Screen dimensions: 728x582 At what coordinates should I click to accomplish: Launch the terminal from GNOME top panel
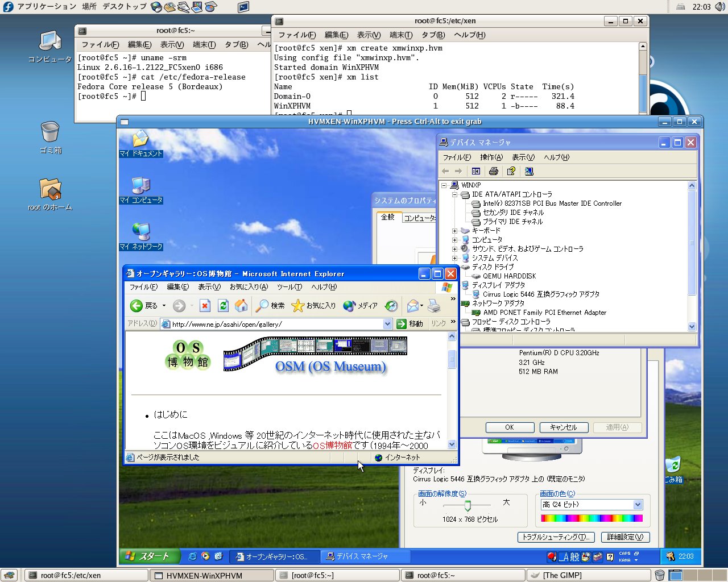coord(243,7)
